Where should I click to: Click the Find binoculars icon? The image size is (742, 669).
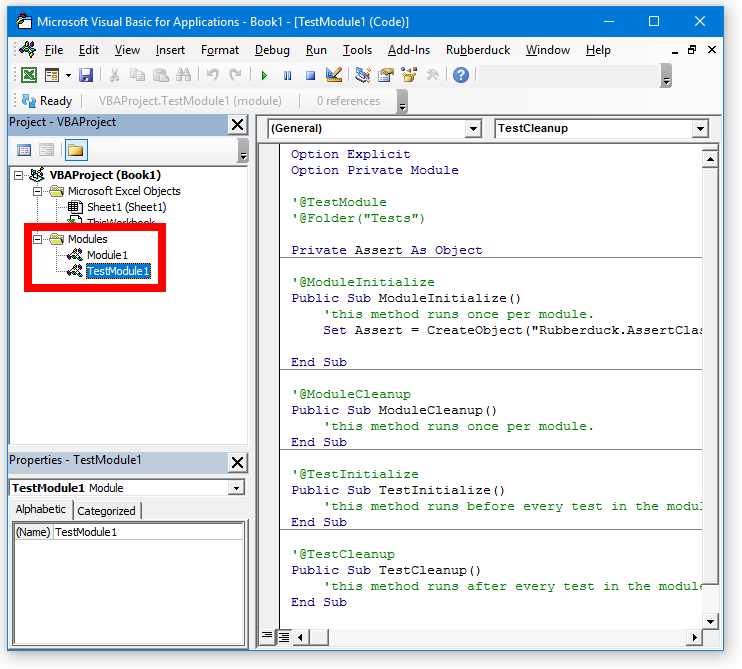(x=184, y=75)
